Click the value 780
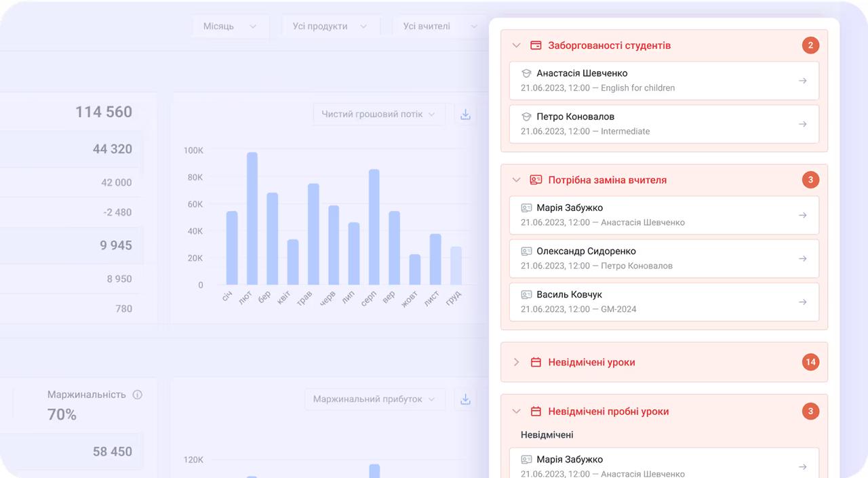 pos(124,308)
